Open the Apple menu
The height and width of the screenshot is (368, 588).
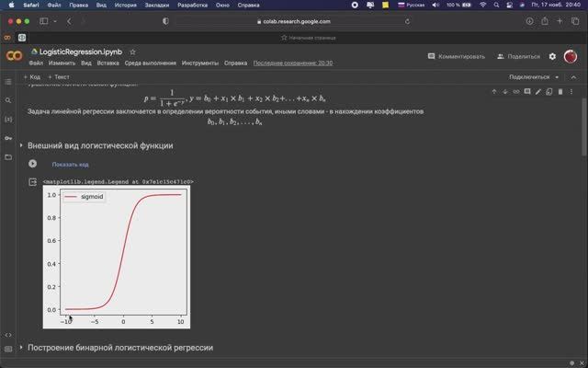pyautogui.click(x=12, y=6)
